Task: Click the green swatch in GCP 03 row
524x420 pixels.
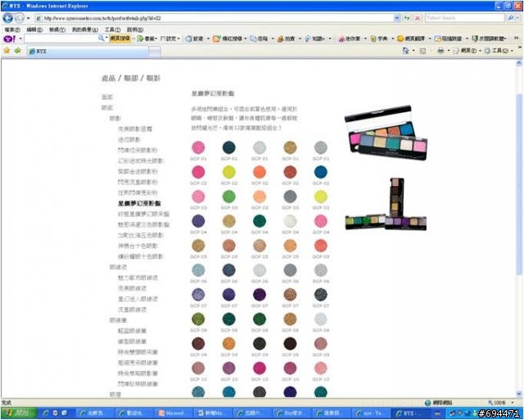Action: [x=229, y=196]
